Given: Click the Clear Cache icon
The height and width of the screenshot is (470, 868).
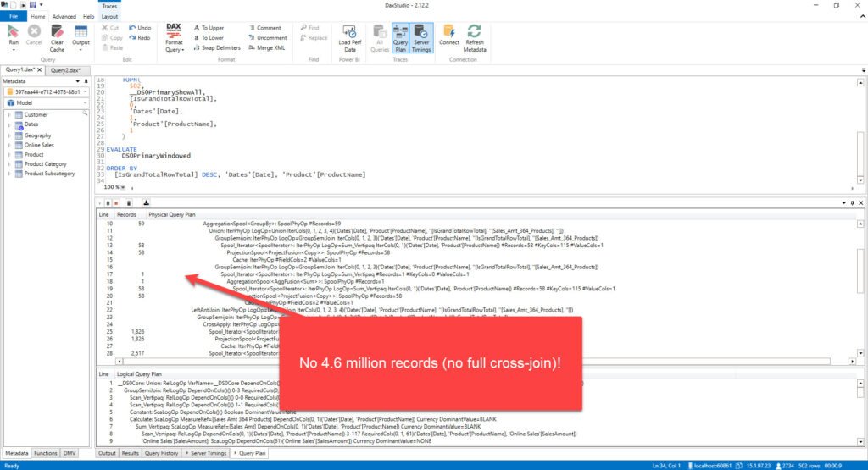Looking at the screenshot, I should (57, 37).
